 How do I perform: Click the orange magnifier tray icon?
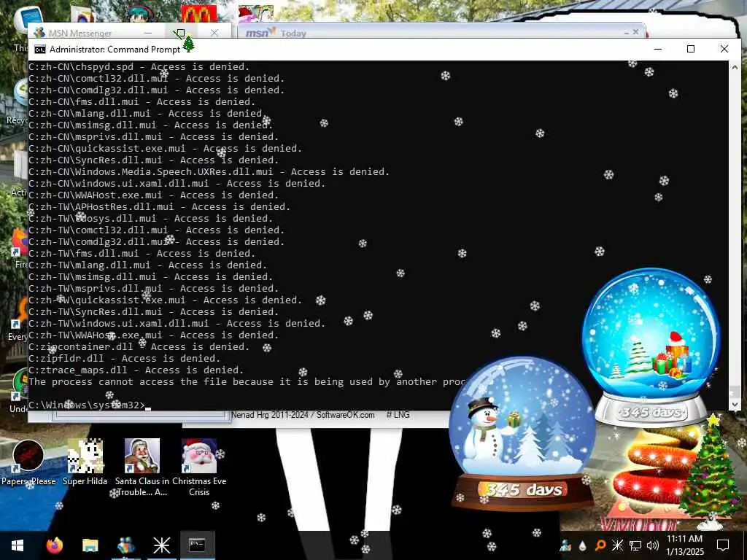coord(600,545)
